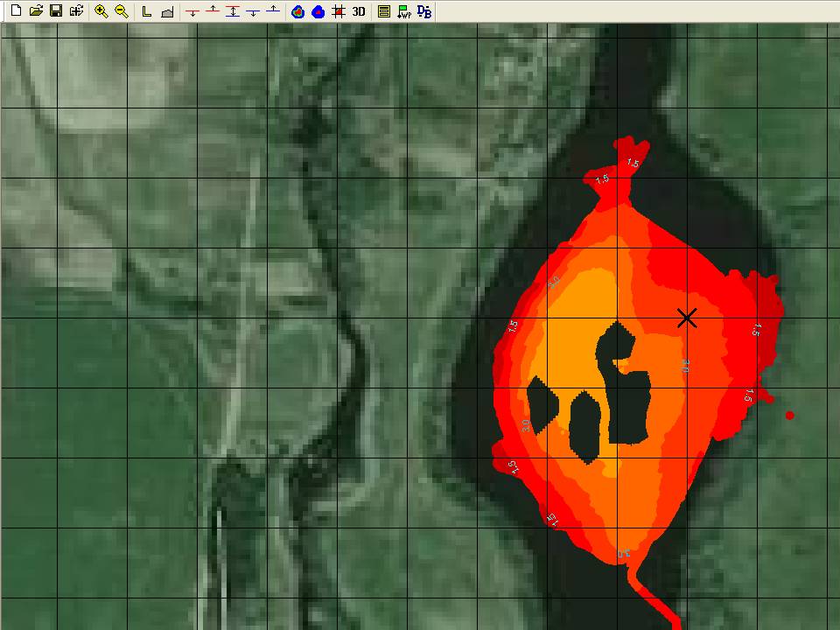Click the blue up-arrow level icon
This screenshot has width=840, height=630.
point(273,11)
